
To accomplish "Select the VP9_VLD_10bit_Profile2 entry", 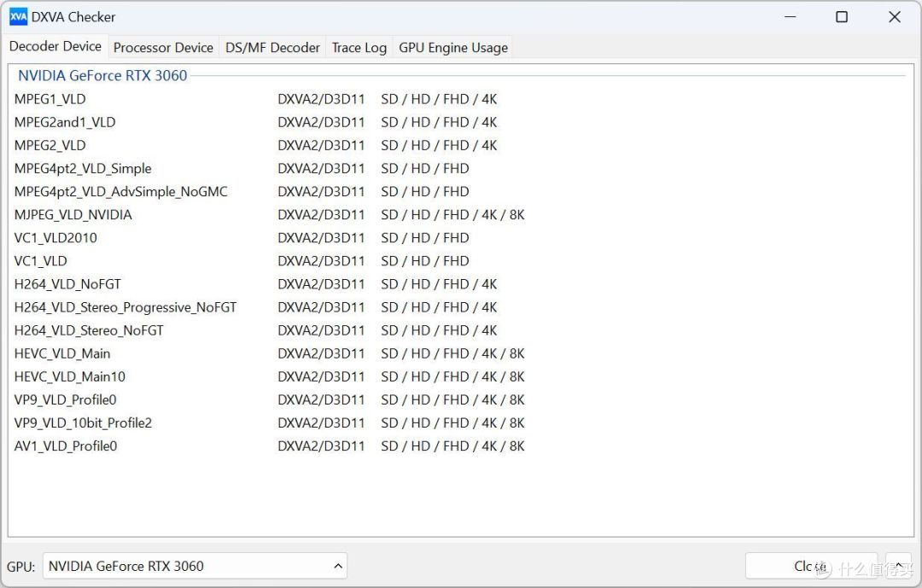I will [83, 423].
